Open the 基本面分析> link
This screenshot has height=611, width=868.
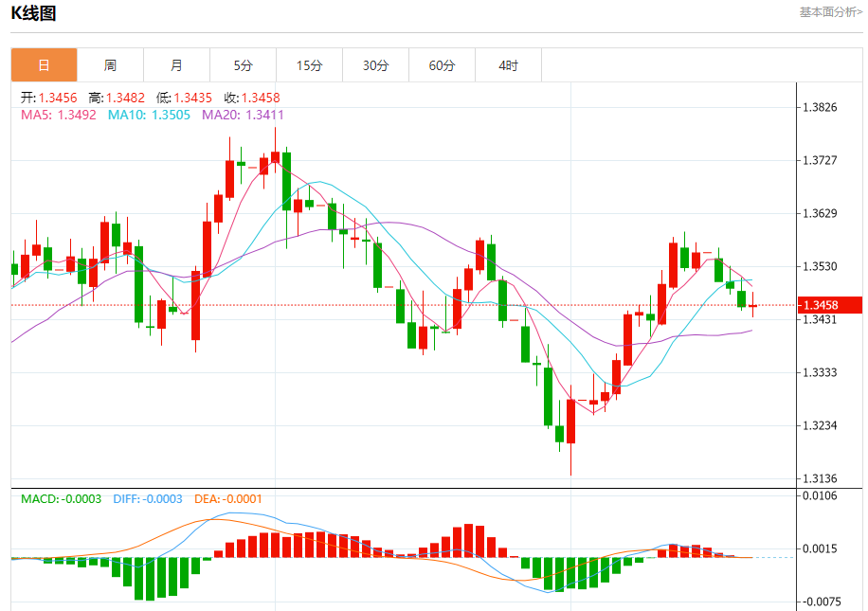tap(830, 12)
